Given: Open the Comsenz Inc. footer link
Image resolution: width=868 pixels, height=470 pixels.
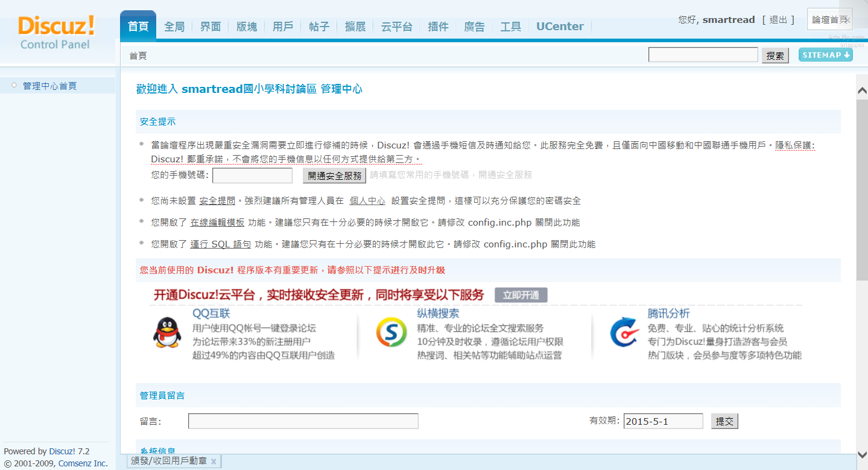Looking at the screenshot, I should point(83,463).
